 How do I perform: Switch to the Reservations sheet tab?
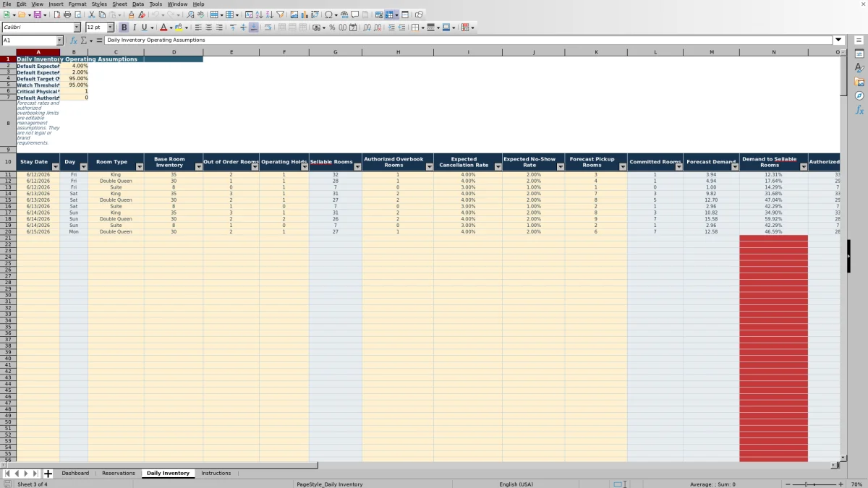[x=119, y=474]
